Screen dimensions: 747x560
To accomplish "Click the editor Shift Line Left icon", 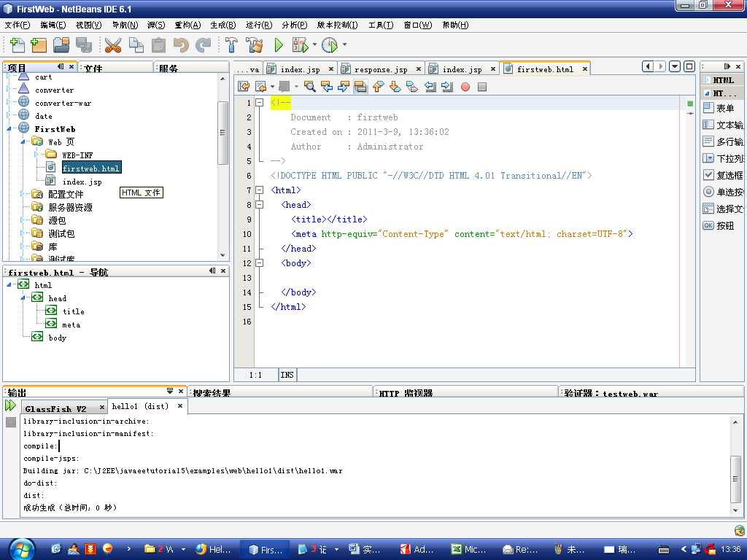I will (x=430, y=87).
